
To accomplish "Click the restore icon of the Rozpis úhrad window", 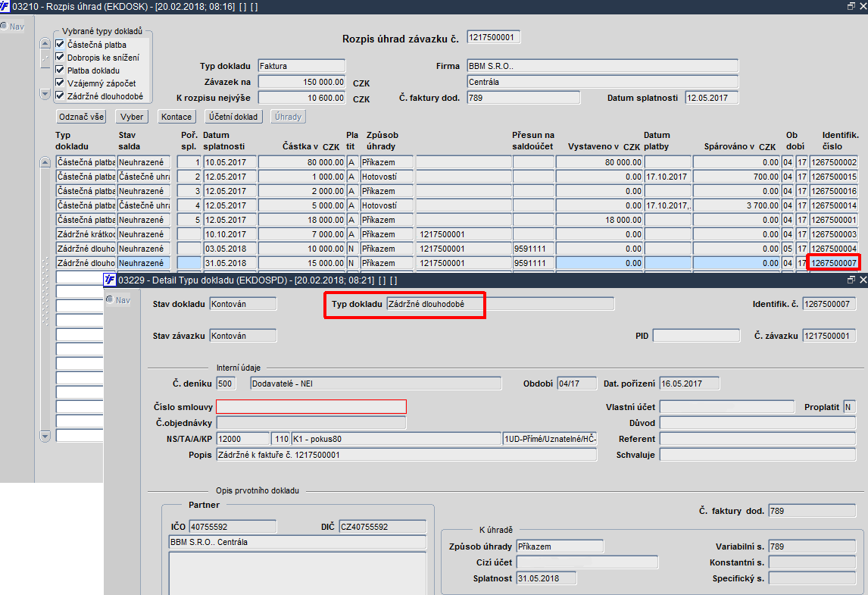I will pos(851,6).
